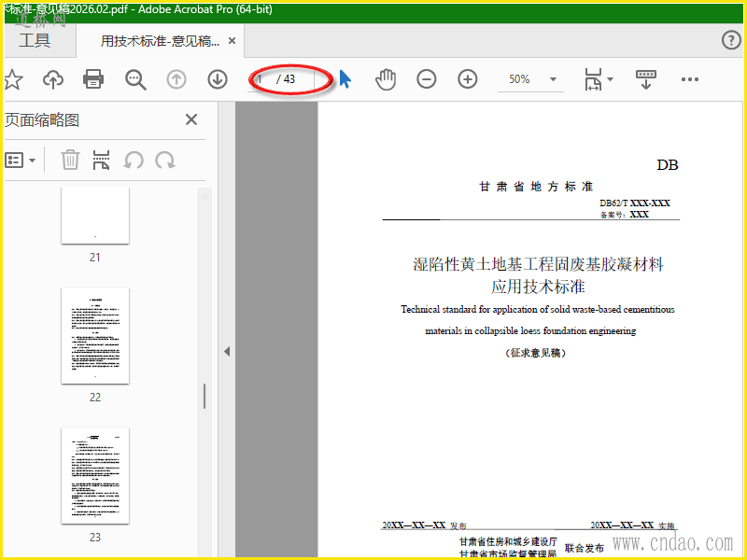Click the extract pages scissor icon
This screenshot has width=747, height=560.
click(101, 160)
